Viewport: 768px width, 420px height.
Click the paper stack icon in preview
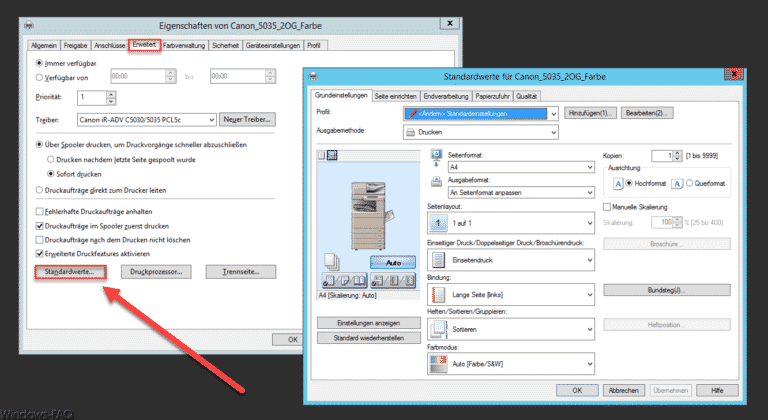click(x=332, y=261)
